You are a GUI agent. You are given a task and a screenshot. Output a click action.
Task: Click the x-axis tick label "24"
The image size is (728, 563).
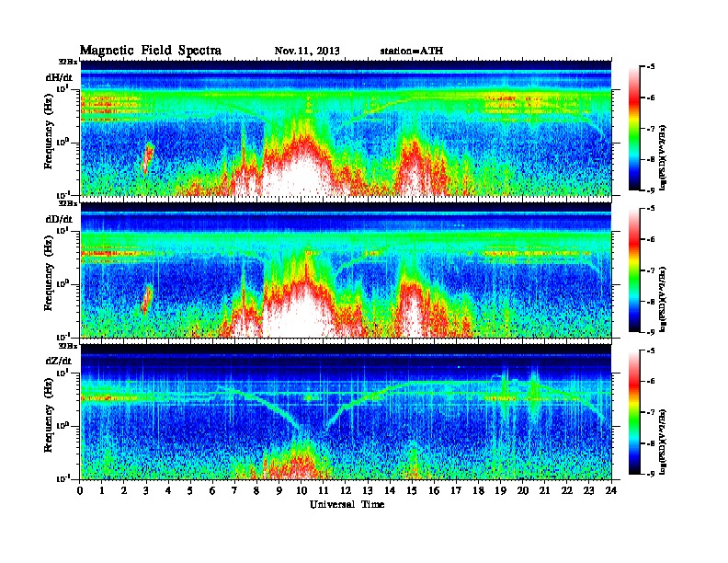point(611,490)
